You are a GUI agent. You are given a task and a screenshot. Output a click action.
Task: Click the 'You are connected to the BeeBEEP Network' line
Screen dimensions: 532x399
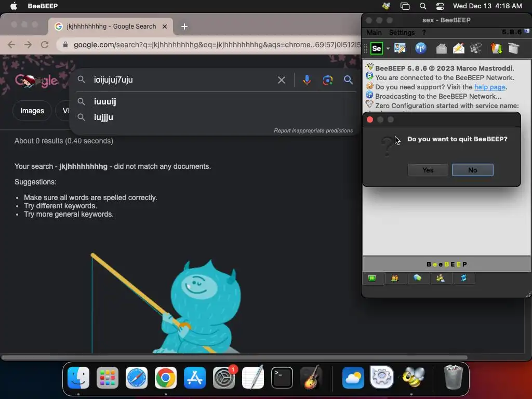(445, 78)
